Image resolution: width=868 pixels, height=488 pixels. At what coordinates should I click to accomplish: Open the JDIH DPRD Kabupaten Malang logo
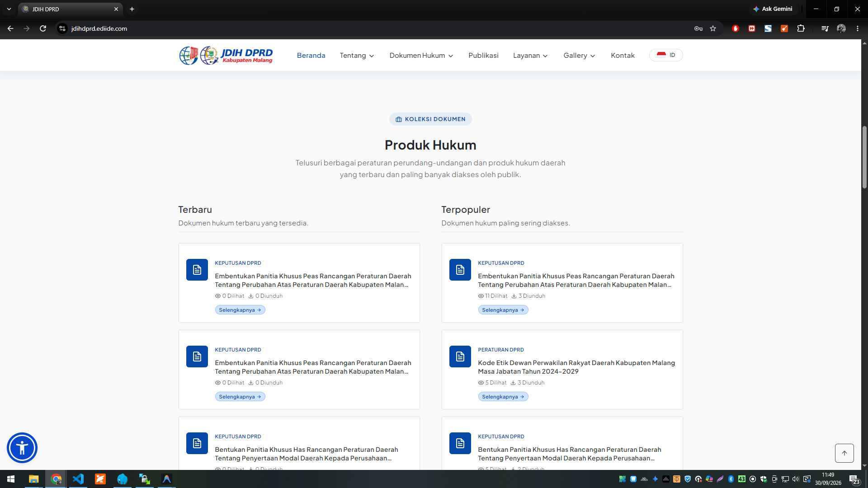[x=226, y=55]
